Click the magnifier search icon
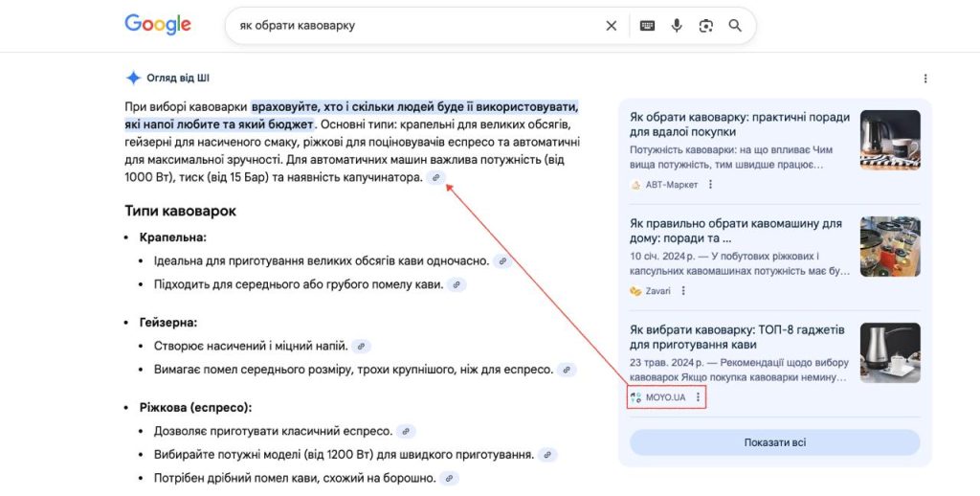Viewport: 980px width, 496px height. tap(735, 26)
